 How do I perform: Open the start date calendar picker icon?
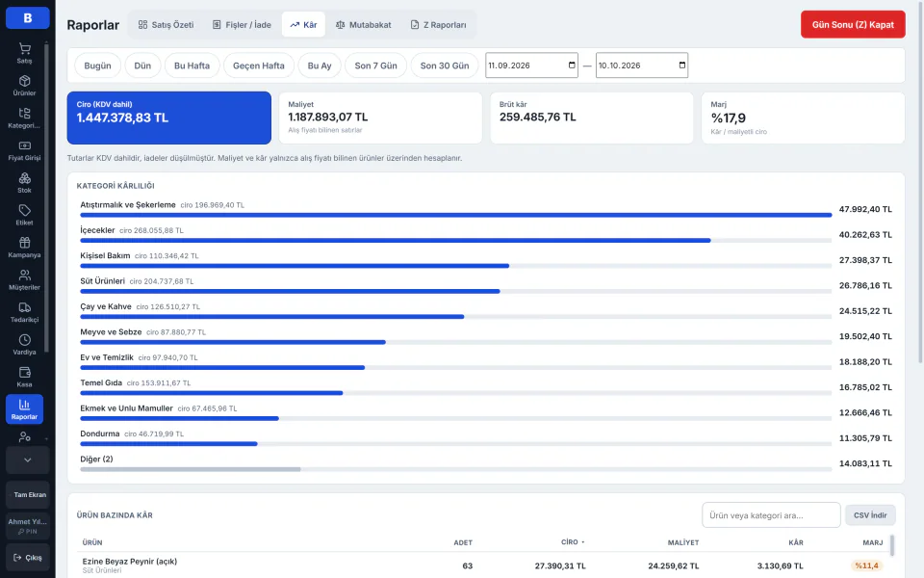(x=572, y=65)
